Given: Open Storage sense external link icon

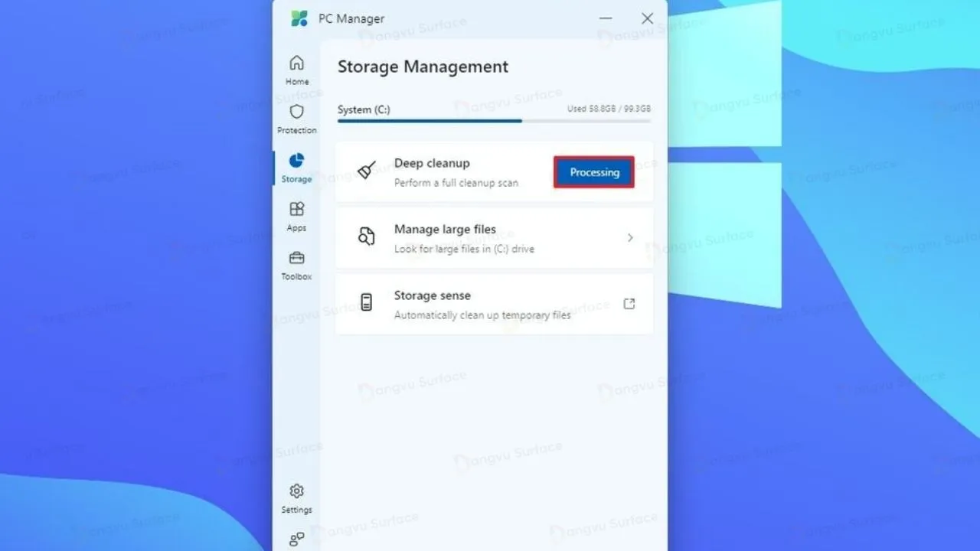Looking at the screenshot, I should pos(629,304).
